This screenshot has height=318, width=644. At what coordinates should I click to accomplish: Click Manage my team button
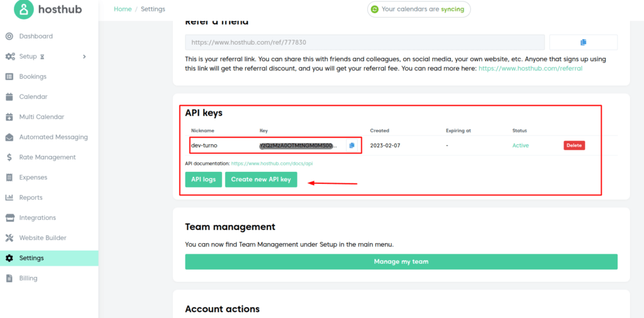[401, 261]
